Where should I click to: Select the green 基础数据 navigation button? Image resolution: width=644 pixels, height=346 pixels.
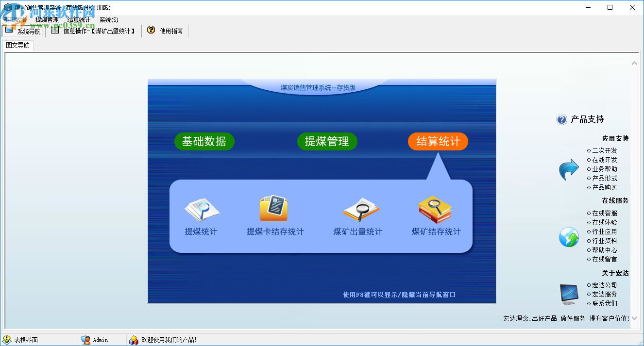[x=204, y=141]
